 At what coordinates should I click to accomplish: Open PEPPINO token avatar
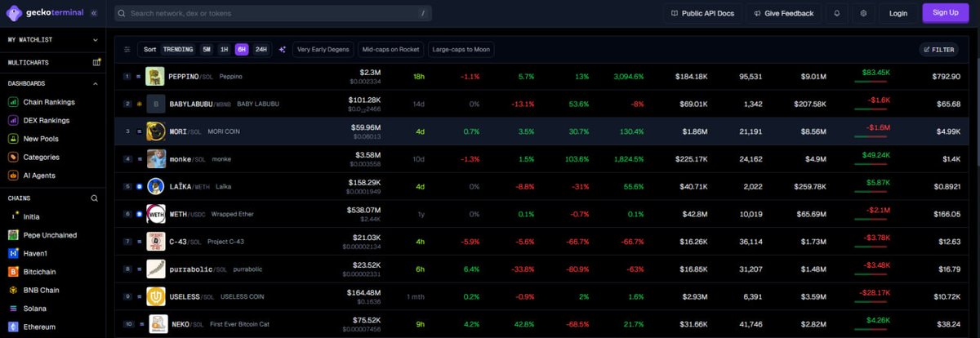pos(155,78)
